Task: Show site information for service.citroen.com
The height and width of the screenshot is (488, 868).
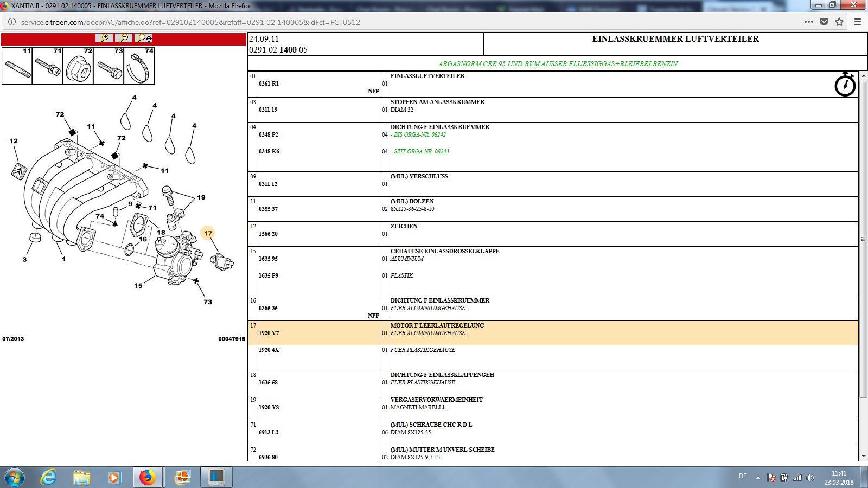Action: point(11,22)
